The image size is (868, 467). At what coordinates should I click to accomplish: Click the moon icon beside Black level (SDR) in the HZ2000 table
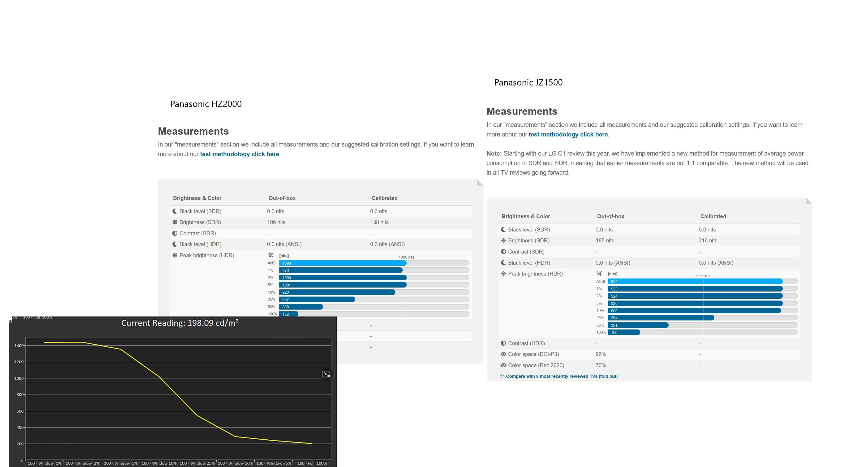(x=175, y=211)
